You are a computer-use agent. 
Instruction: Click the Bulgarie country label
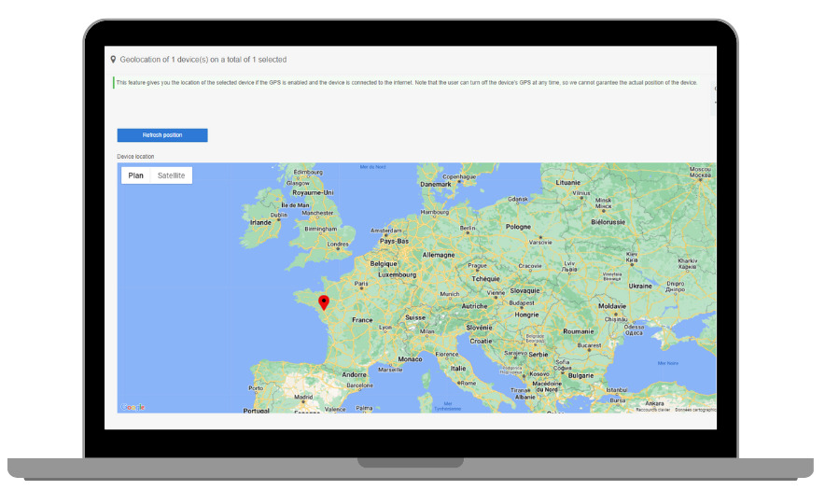pyautogui.click(x=580, y=375)
